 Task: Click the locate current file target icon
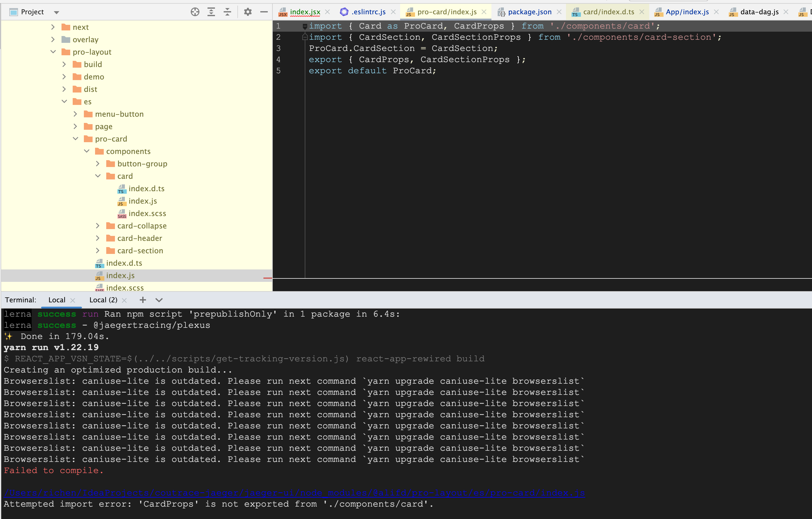(195, 12)
